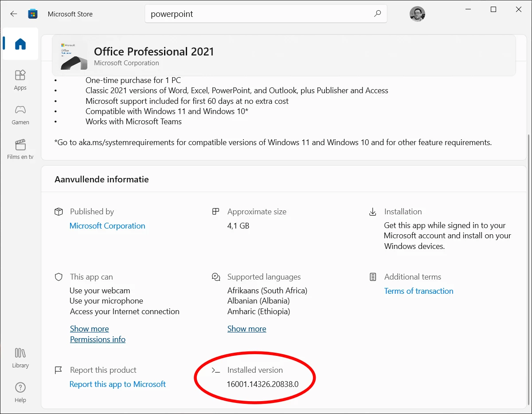The width and height of the screenshot is (532, 414).
Task: Click the Office Professional 2021 title
Action: click(x=154, y=51)
